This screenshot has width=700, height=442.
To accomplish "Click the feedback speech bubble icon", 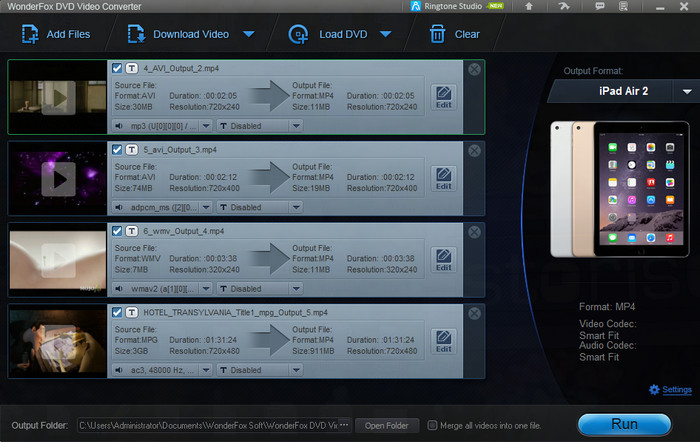I will click(x=600, y=6).
